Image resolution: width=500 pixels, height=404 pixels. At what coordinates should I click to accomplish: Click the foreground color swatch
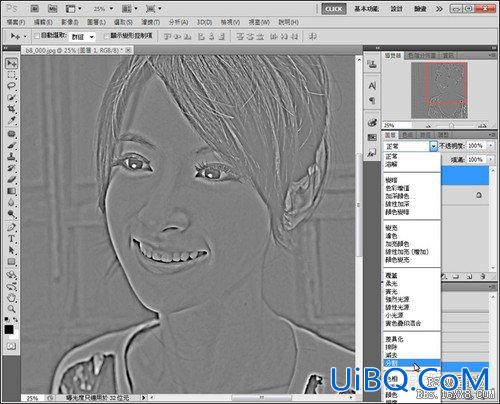point(9,329)
